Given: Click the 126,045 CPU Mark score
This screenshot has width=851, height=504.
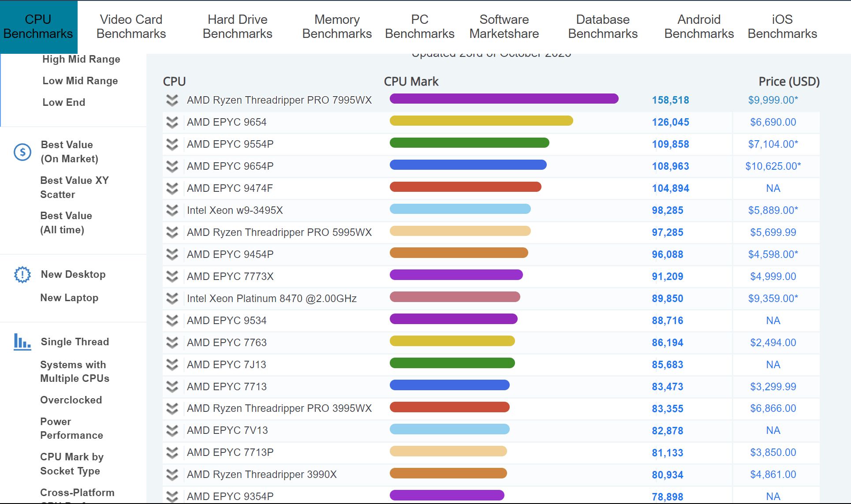Looking at the screenshot, I should (x=670, y=122).
